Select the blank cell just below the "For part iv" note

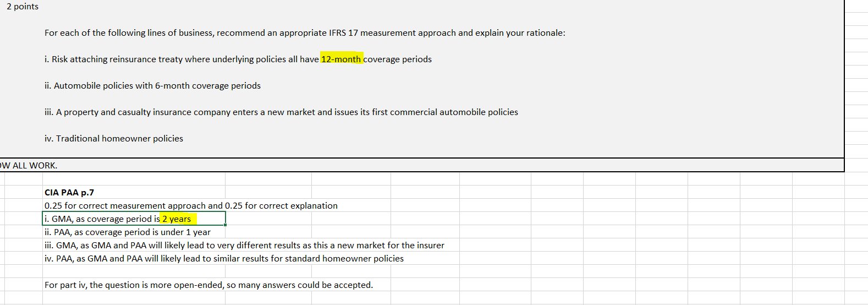point(134,298)
